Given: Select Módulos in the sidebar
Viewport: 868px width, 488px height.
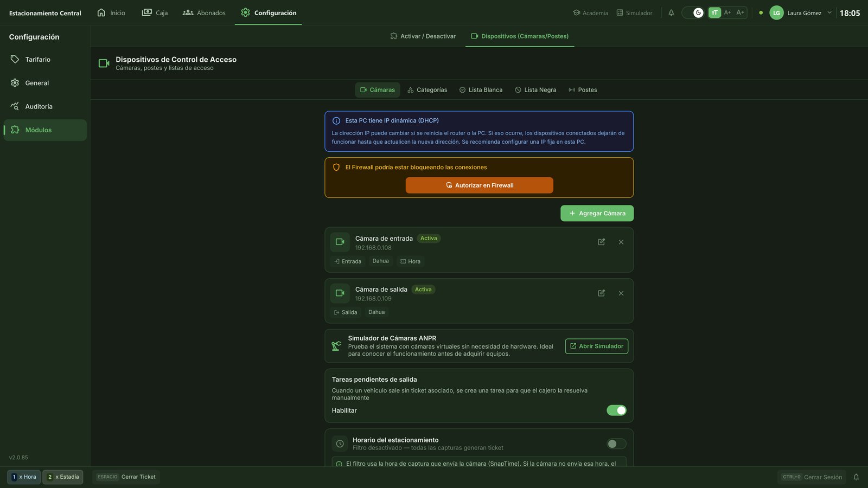Looking at the screenshot, I should [45, 130].
